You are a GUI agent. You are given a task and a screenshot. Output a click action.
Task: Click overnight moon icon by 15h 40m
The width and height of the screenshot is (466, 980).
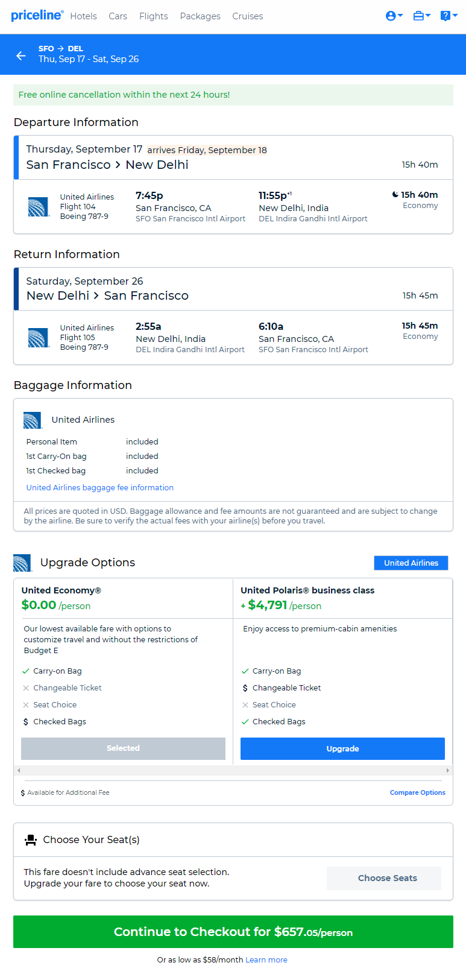point(395,195)
